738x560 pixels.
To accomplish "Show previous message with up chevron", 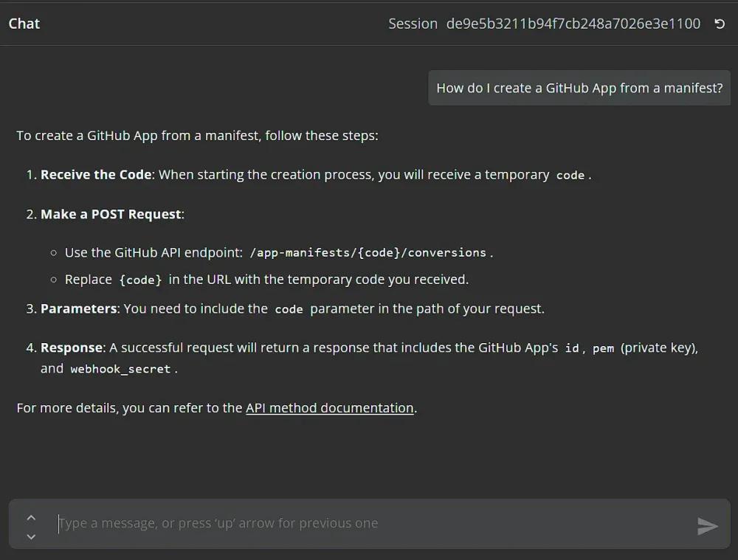I will point(31,516).
